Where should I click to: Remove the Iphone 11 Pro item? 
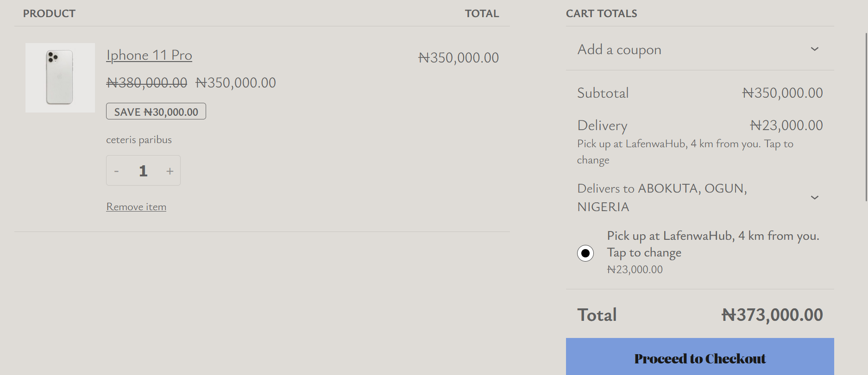[136, 206]
